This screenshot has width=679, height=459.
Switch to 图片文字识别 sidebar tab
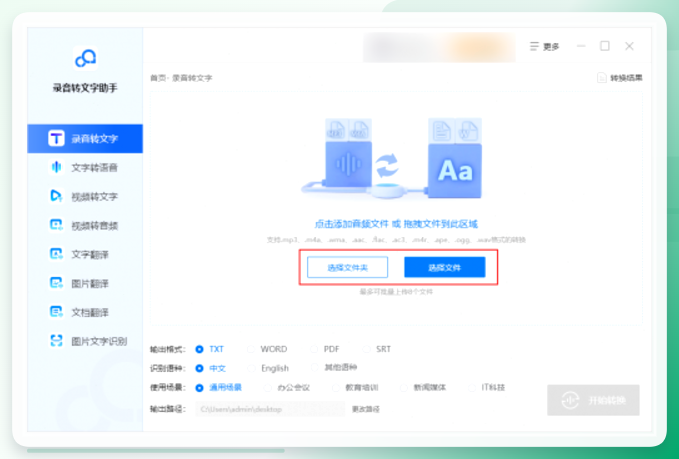pyautogui.click(x=85, y=341)
